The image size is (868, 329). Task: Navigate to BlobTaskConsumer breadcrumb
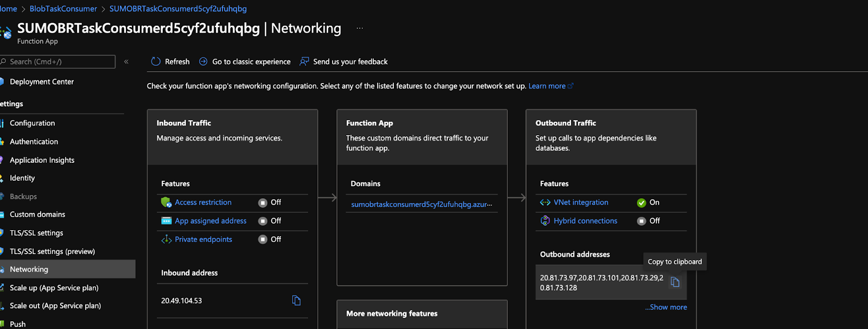tap(63, 9)
